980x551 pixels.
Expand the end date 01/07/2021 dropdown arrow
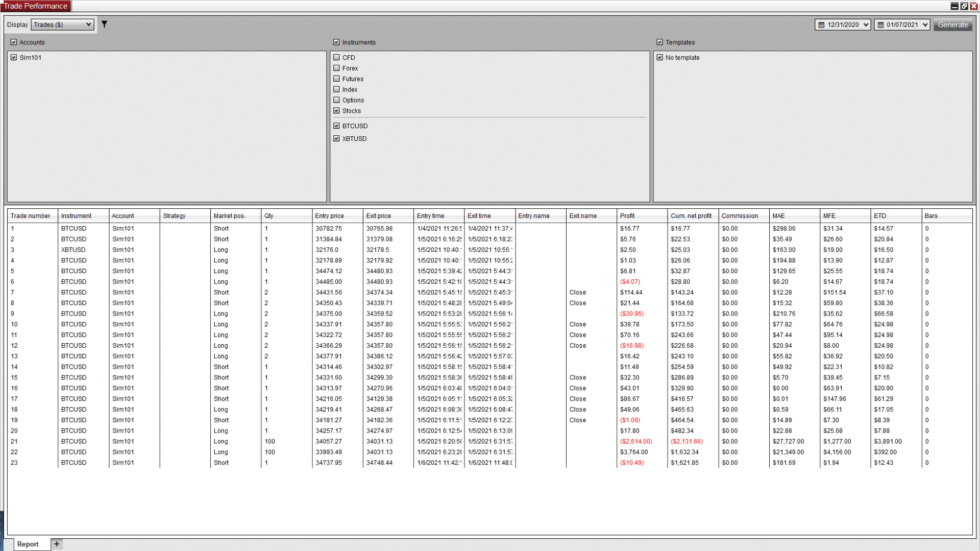(925, 25)
